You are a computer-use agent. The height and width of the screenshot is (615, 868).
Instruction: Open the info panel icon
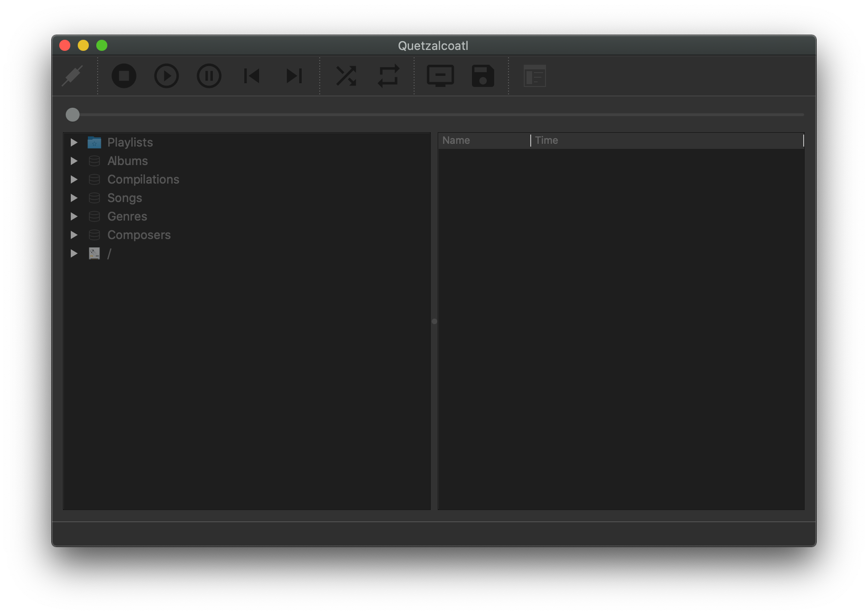pos(535,76)
